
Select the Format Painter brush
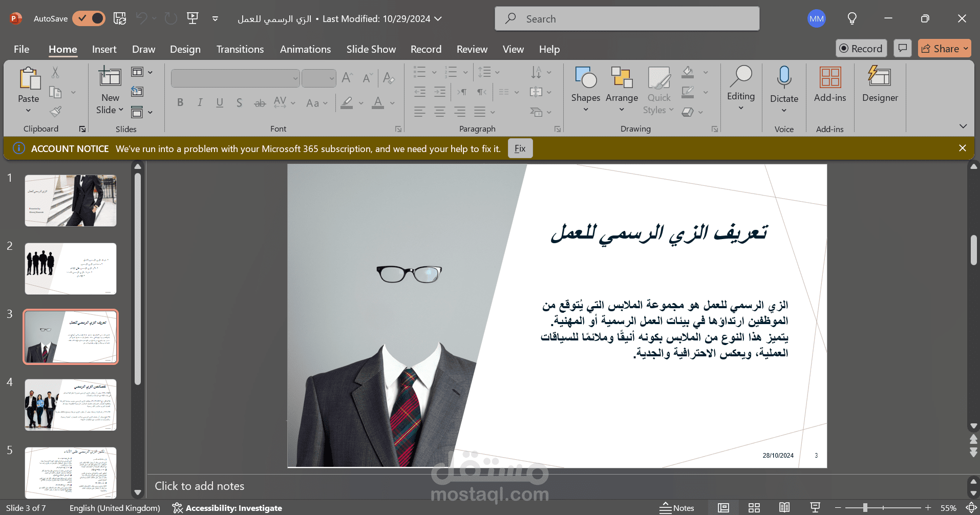pos(55,111)
